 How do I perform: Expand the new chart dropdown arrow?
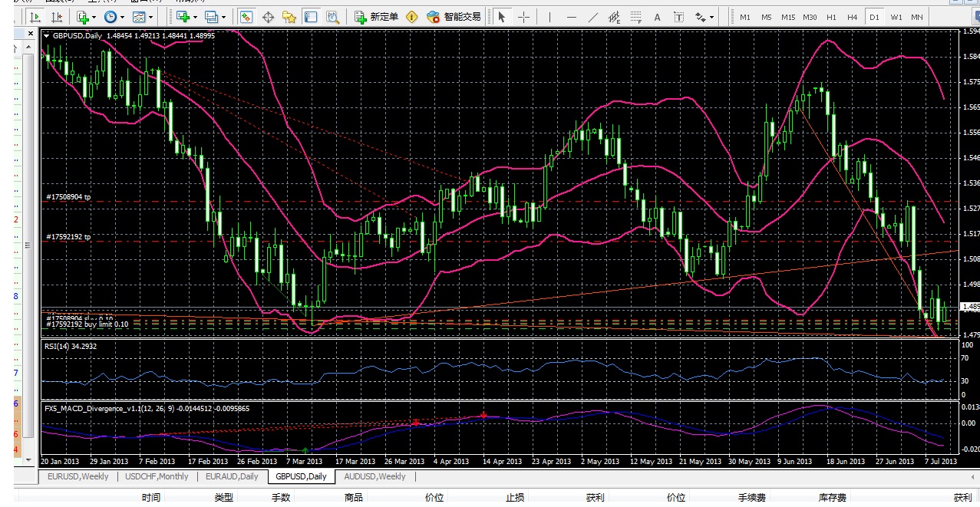coord(195,17)
